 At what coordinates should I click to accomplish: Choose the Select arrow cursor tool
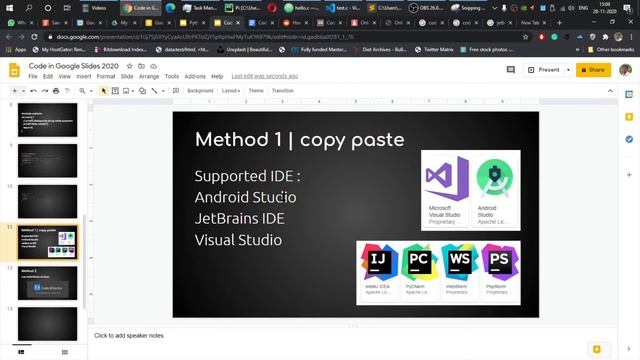(104, 91)
